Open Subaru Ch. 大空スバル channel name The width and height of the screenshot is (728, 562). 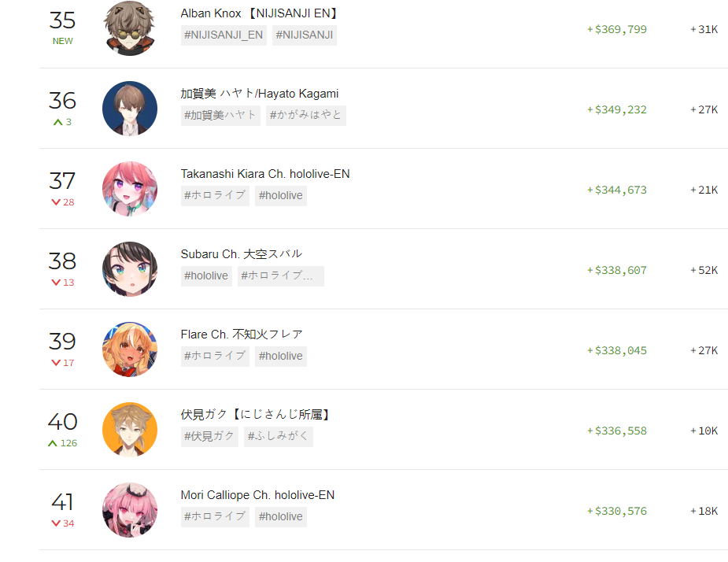242,254
